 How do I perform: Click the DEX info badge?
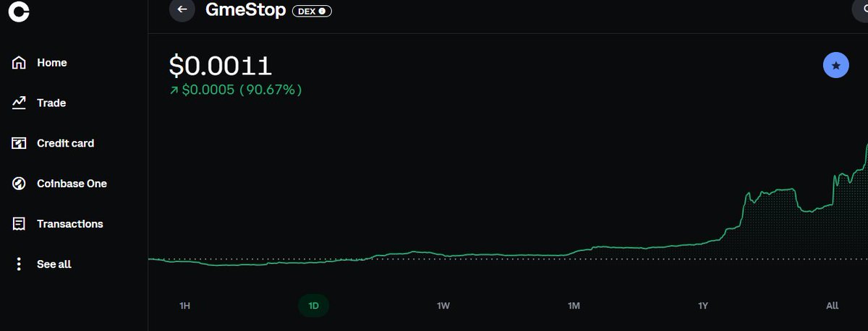pos(312,11)
